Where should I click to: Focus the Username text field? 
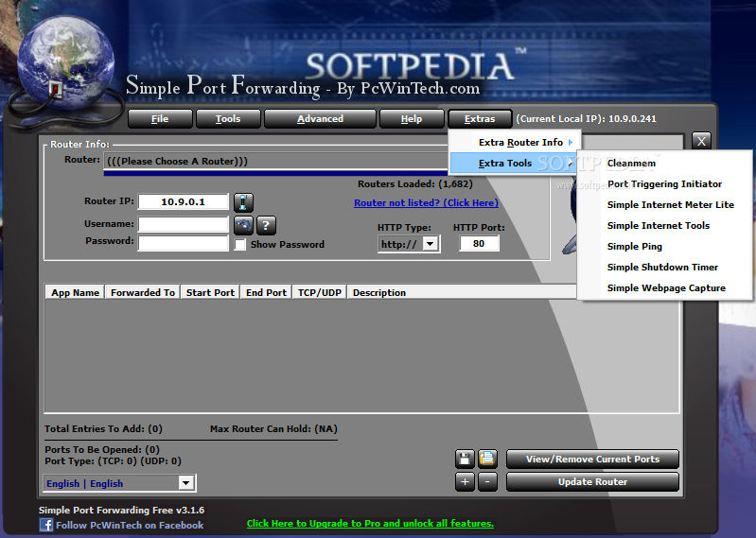pyautogui.click(x=184, y=224)
